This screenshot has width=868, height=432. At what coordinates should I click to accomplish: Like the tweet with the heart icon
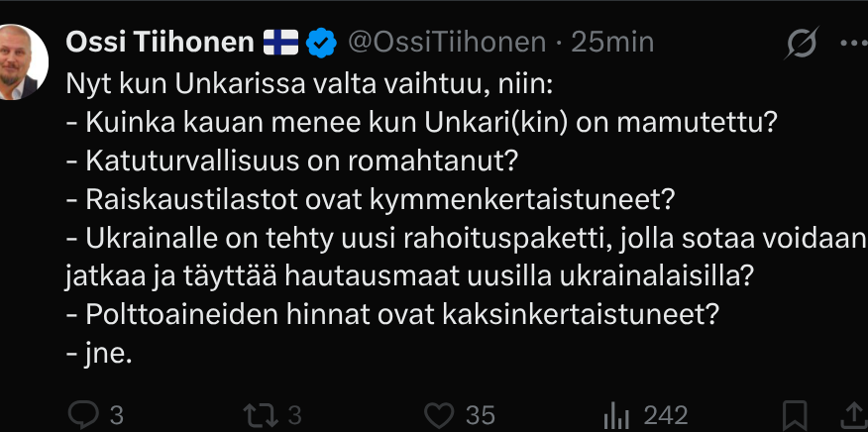(437, 413)
